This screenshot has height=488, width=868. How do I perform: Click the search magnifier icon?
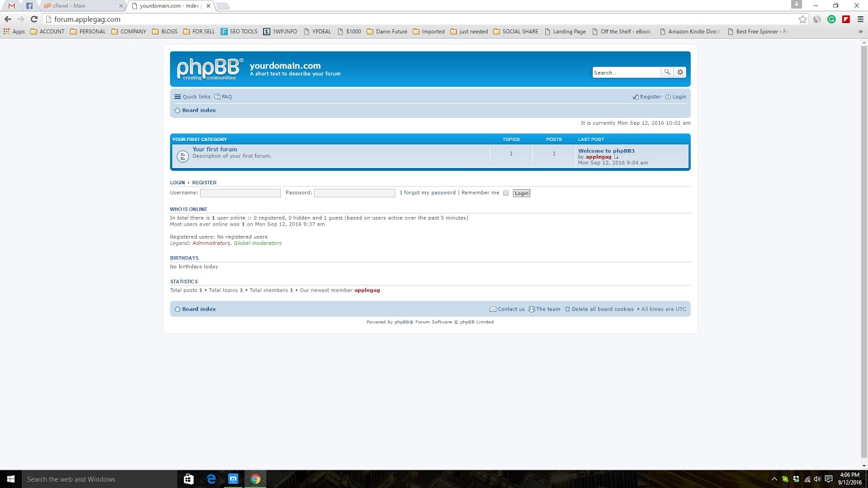pyautogui.click(x=667, y=72)
